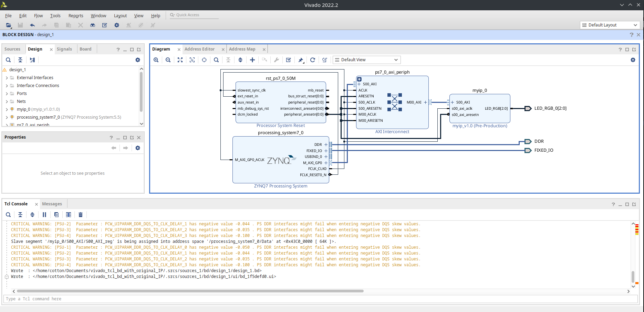The height and width of the screenshot is (312, 644).
Task: Click the Expand All icon in Diagram toolbar
Action: [x=240, y=60]
